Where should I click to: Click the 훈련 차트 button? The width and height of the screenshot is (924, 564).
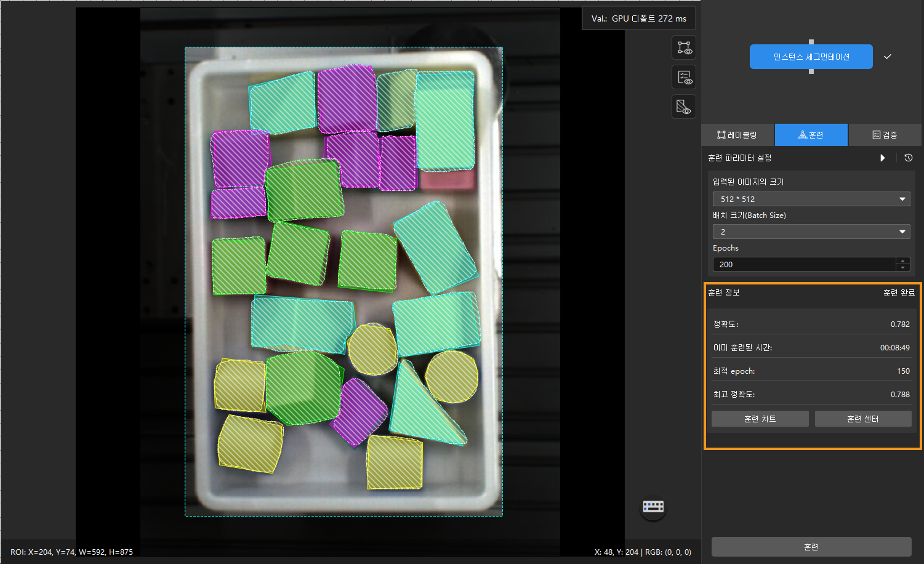pyautogui.click(x=760, y=419)
